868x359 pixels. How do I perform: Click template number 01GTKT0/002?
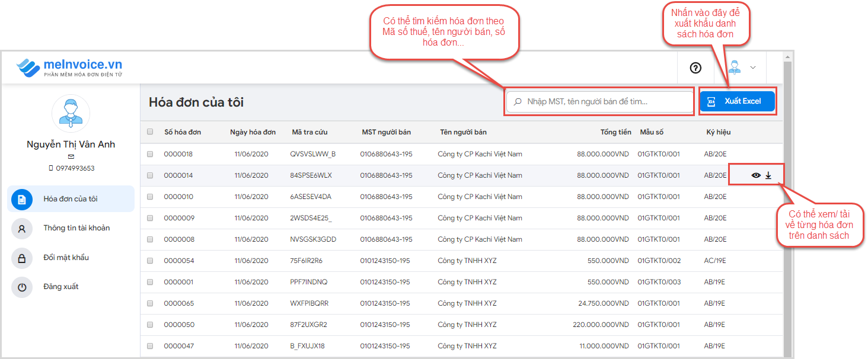659,261
